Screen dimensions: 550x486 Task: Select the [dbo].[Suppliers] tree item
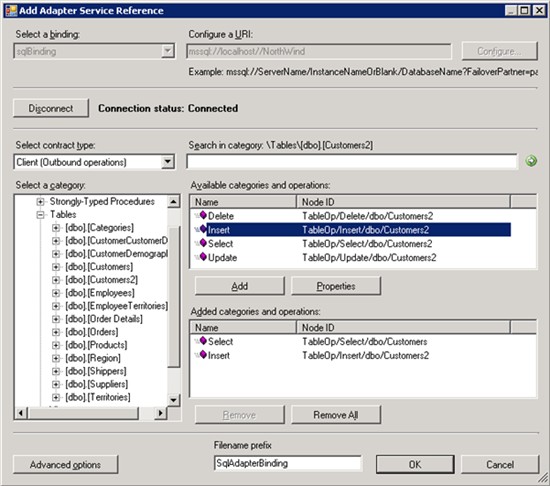pos(96,384)
